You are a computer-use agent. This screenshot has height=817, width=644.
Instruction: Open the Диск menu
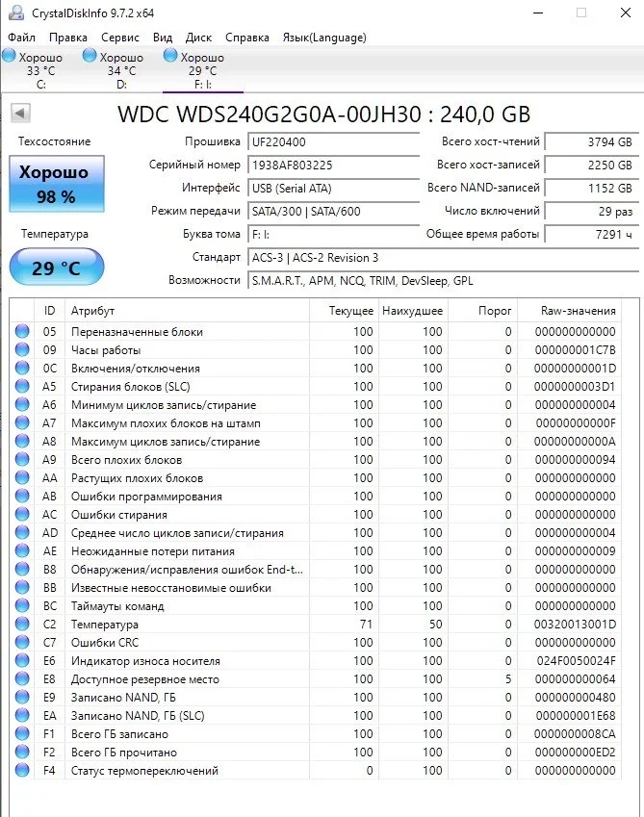pyautogui.click(x=198, y=38)
